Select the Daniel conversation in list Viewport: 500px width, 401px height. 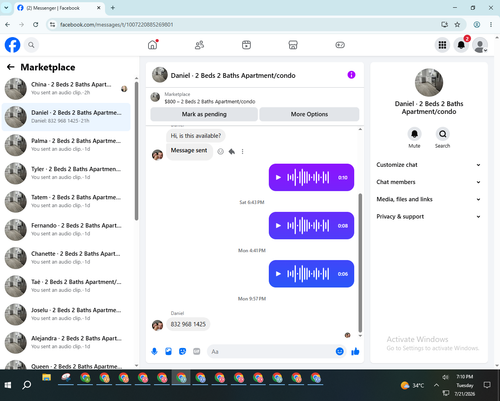pos(66,117)
